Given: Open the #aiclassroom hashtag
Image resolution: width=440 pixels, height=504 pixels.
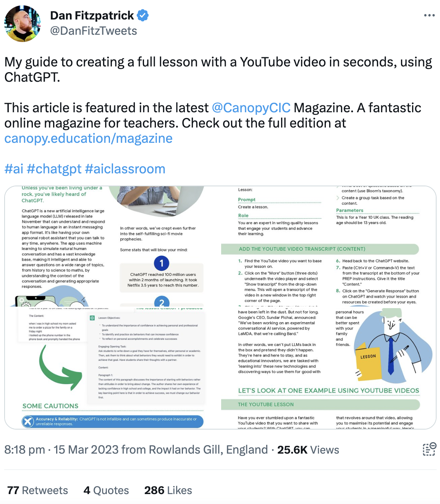Looking at the screenshot, I should 125,169.
